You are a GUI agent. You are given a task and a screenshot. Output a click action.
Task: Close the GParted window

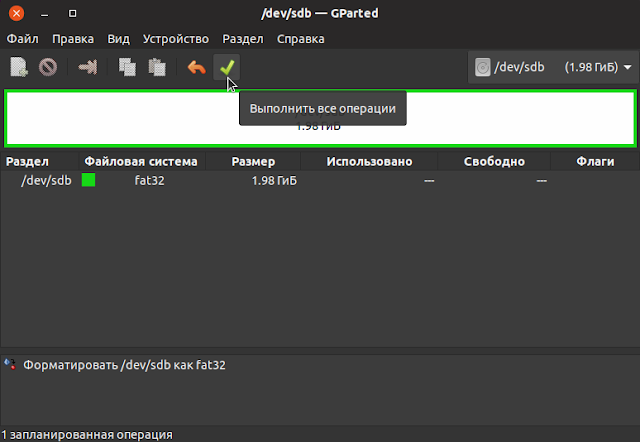(16, 13)
